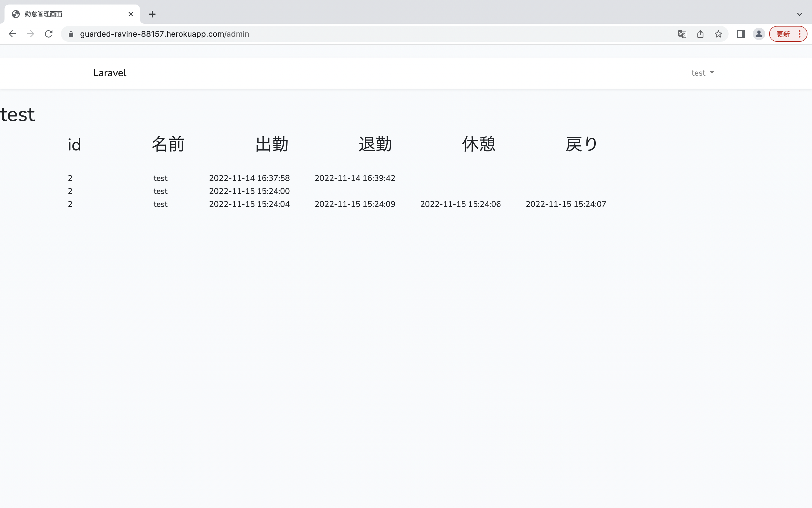Click the 戻り column header
The width and height of the screenshot is (812, 508).
coord(581,144)
